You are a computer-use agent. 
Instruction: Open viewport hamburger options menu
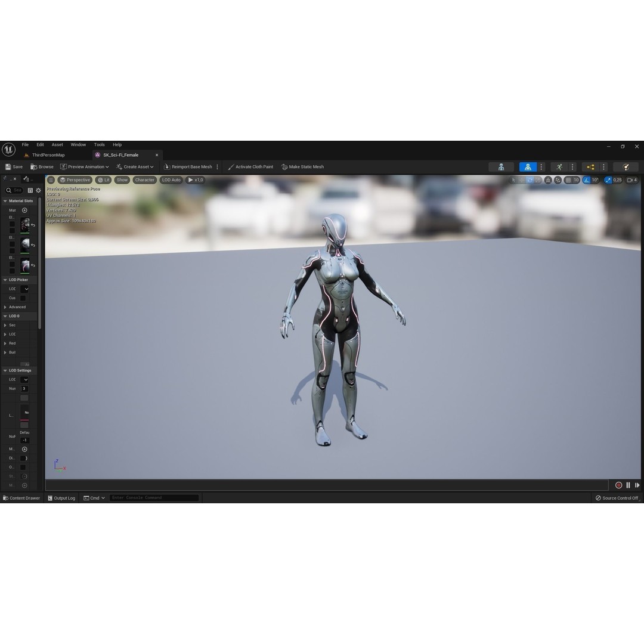coord(51,180)
